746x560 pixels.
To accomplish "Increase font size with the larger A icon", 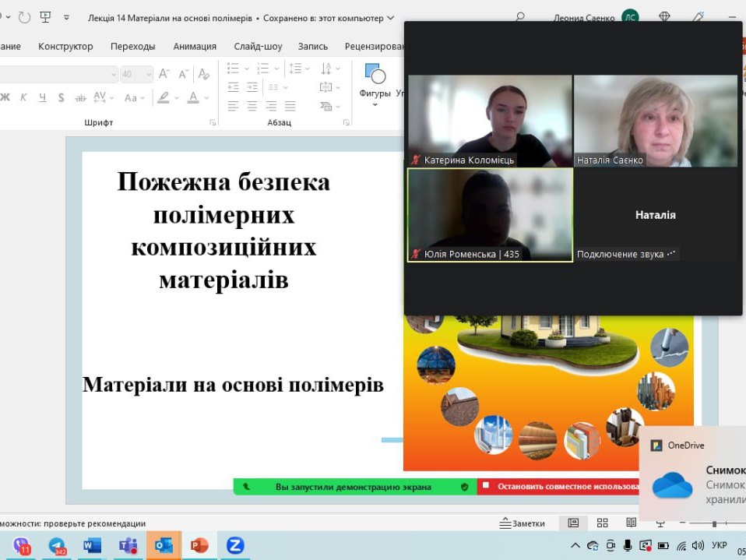I will pyautogui.click(x=164, y=74).
